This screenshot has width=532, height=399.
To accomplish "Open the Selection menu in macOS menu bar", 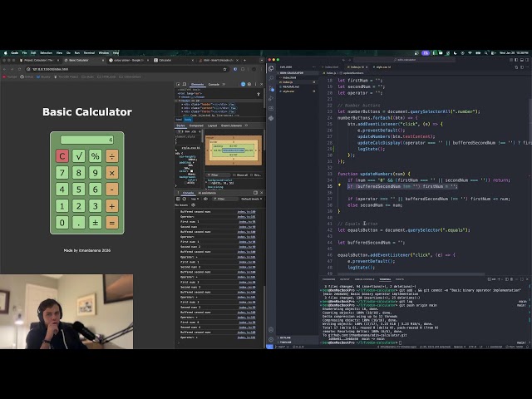I will coord(47,53).
